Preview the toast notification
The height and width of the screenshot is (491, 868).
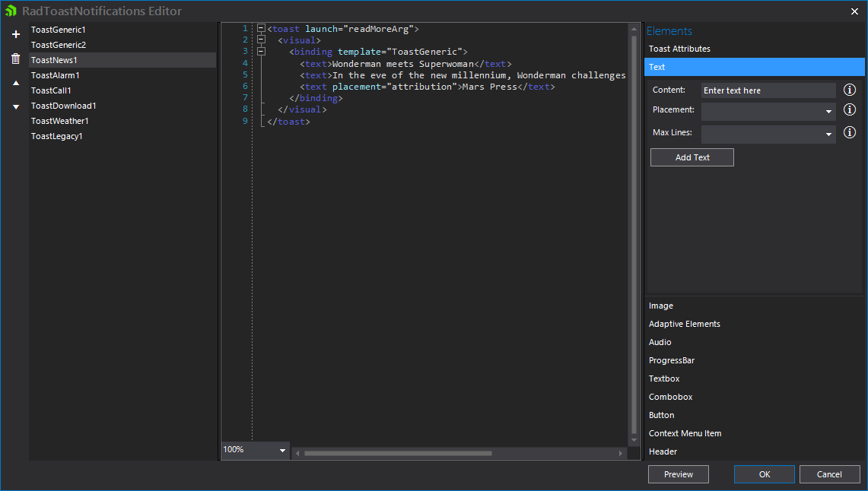coord(678,474)
